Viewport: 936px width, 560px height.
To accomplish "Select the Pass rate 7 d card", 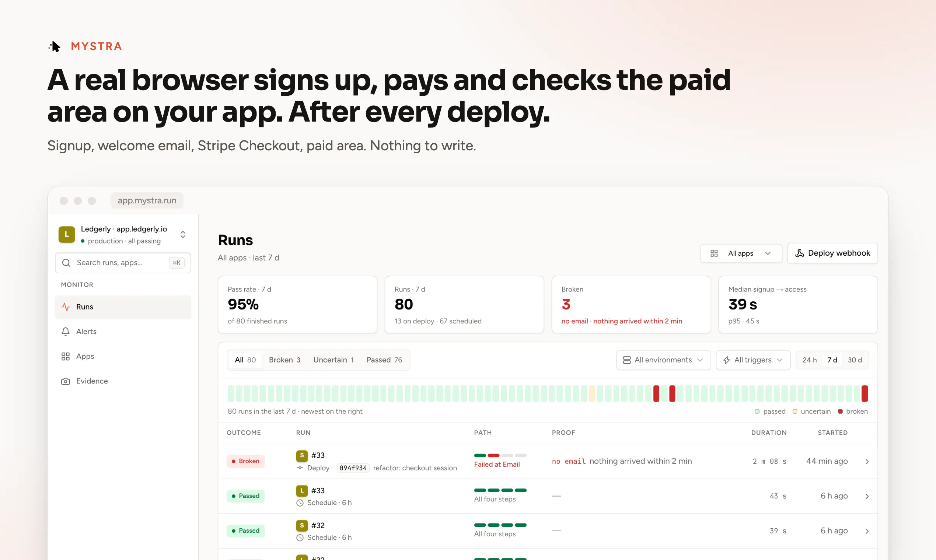I will [x=297, y=305].
